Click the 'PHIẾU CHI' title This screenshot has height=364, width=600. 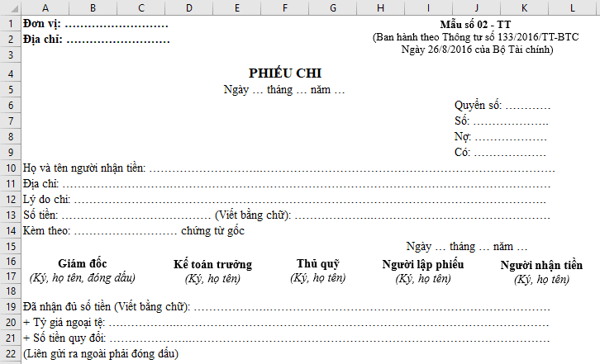(x=285, y=73)
